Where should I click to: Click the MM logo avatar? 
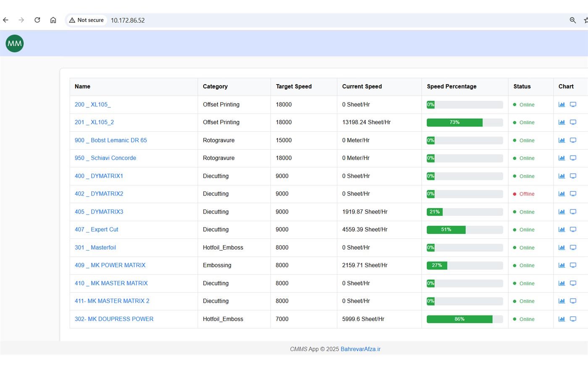(x=15, y=43)
